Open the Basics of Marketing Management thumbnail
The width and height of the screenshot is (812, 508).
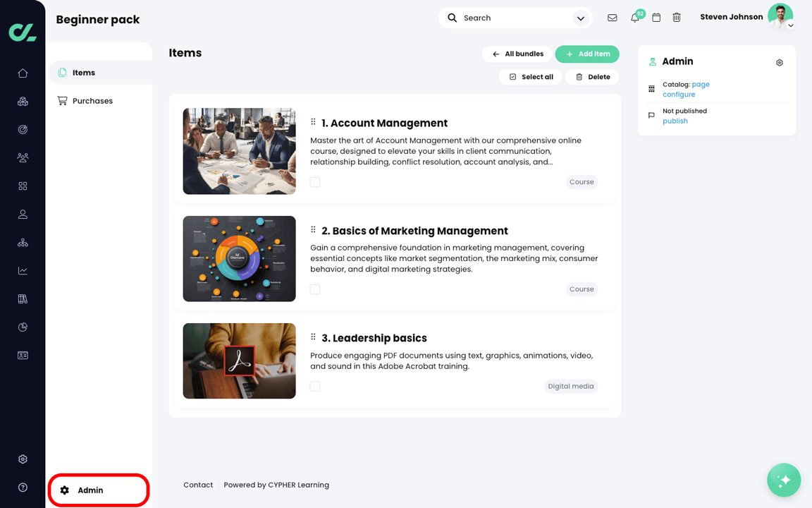coord(239,259)
